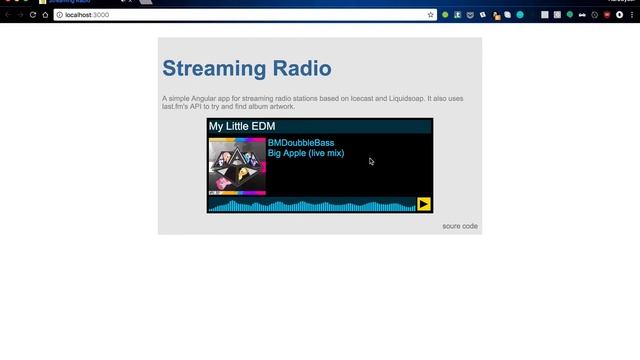Click the Pocket-style shield extension icon
The height and width of the screenshot is (360, 640).
pos(470,15)
